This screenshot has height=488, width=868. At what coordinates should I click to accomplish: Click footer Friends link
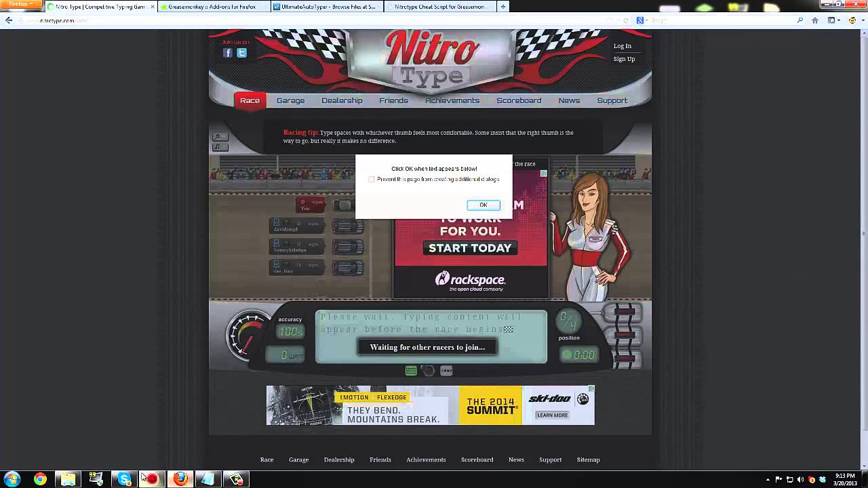pos(380,460)
